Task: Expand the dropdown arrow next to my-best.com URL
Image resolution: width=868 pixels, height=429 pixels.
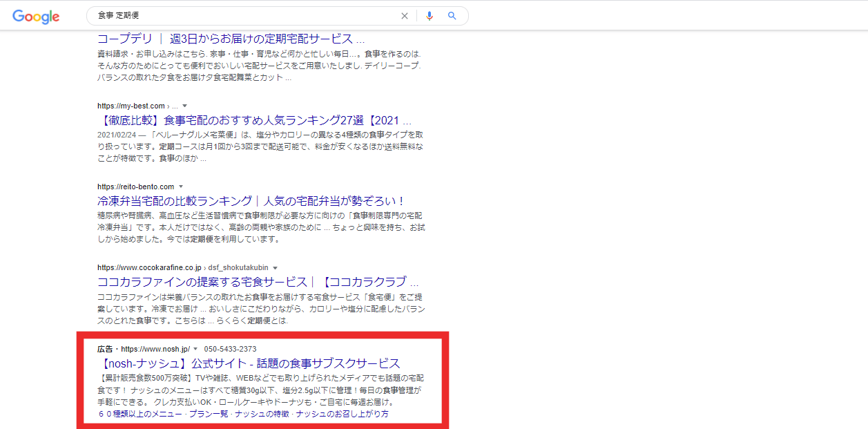Action: pos(184,106)
